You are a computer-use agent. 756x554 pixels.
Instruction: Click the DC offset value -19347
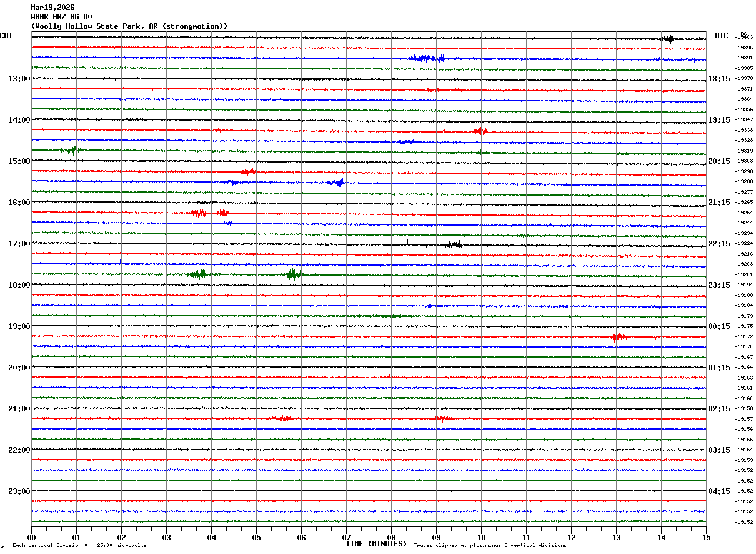pyautogui.click(x=744, y=119)
